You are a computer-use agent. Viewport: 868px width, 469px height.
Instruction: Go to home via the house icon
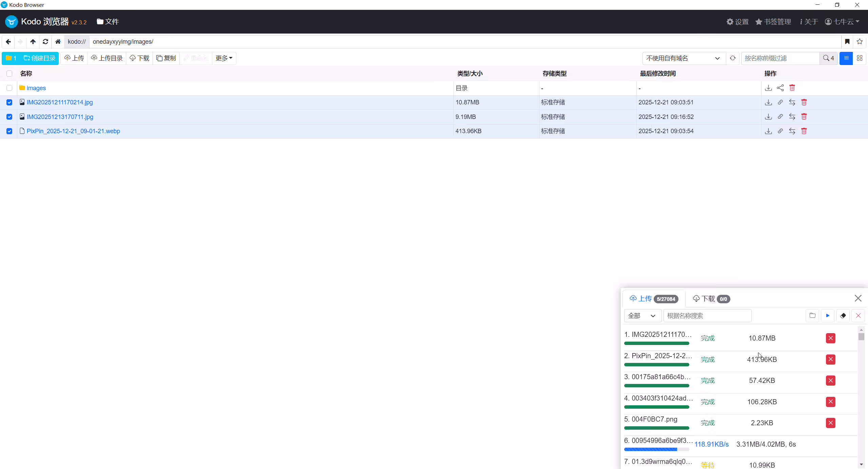point(58,42)
